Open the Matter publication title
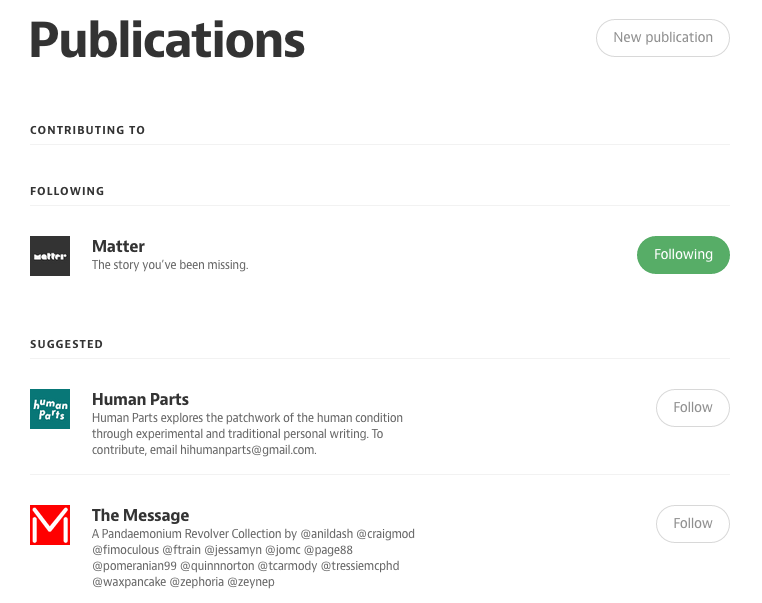The height and width of the screenshot is (603, 762). [118, 246]
